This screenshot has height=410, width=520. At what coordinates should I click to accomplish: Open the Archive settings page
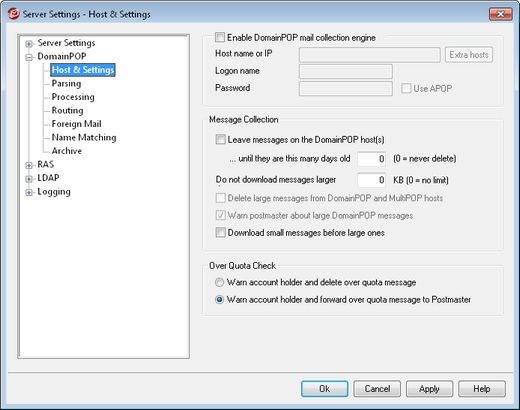pyautogui.click(x=67, y=151)
